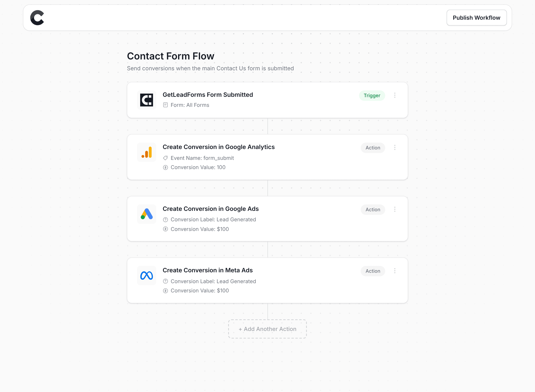Open the Google Ads card three-dot menu
The width and height of the screenshot is (535, 392).
point(395,209)
